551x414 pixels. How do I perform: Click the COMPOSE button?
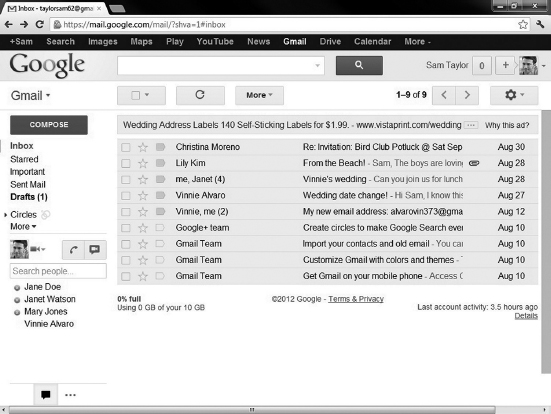pos(49,125)
